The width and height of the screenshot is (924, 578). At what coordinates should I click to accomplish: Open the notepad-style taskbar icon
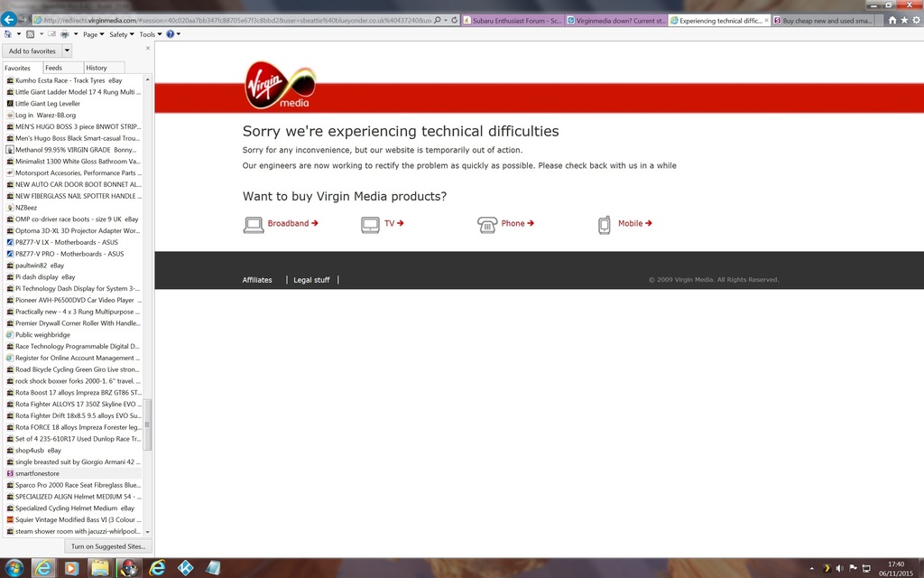click(213, 568)
